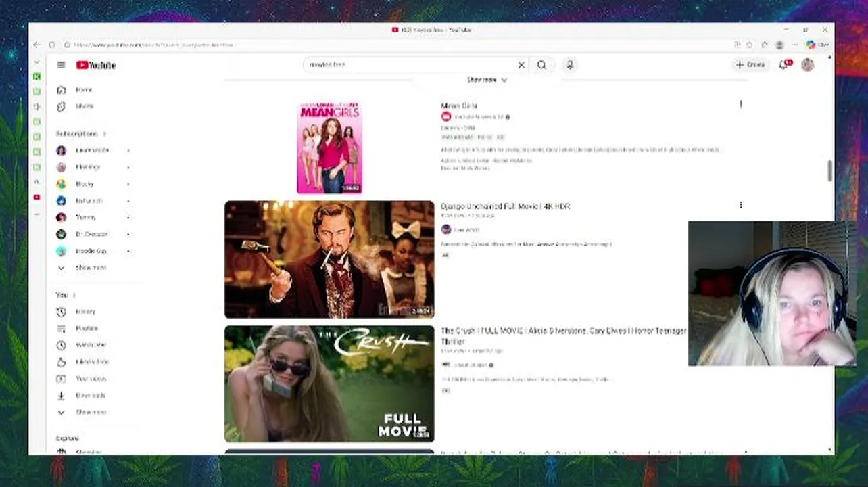Screen dimensions: 868x487
Task: Open The Crush FULL MOVIE title link
Action: 564,336
